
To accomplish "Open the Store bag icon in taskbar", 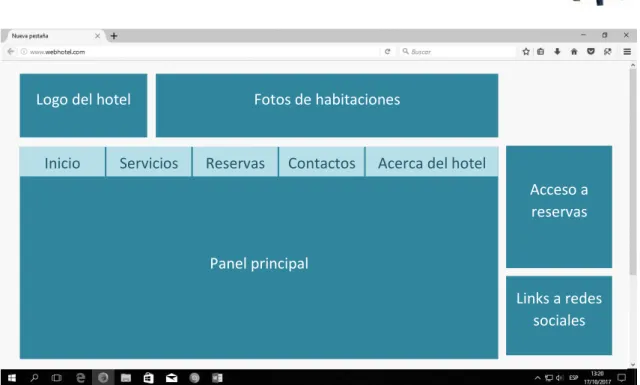I will [149, 378].
